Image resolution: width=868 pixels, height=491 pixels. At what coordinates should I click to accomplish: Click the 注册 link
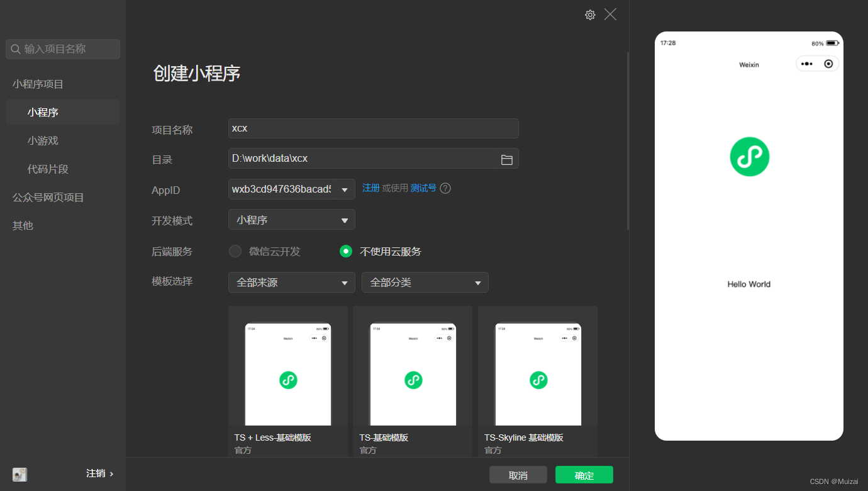371,188
